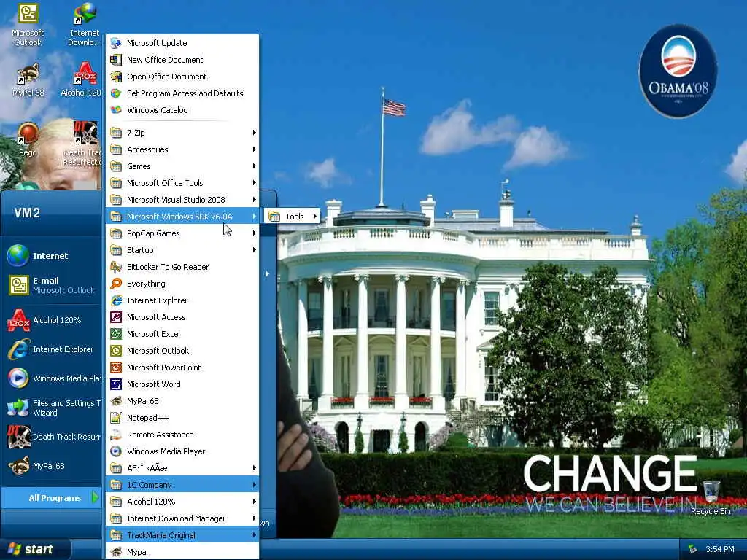Screen dimensions: 747x560
Task: Click the system tray notification icon
Action: point(692,549)
